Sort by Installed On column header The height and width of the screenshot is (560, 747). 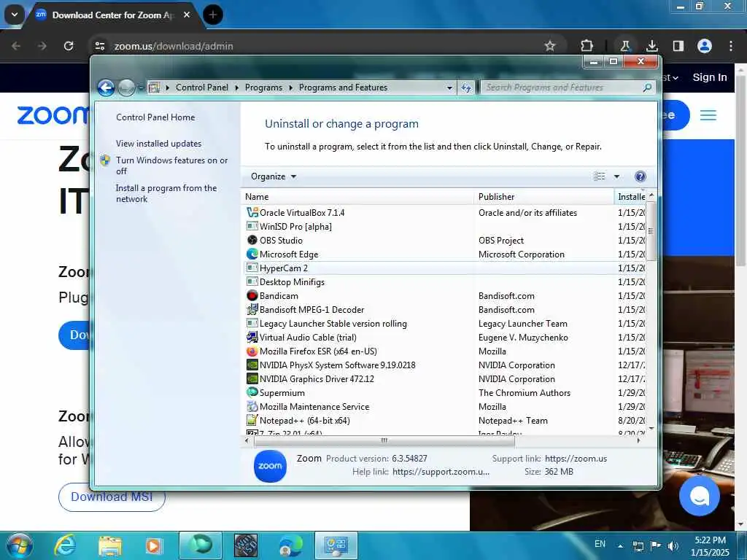631,197
